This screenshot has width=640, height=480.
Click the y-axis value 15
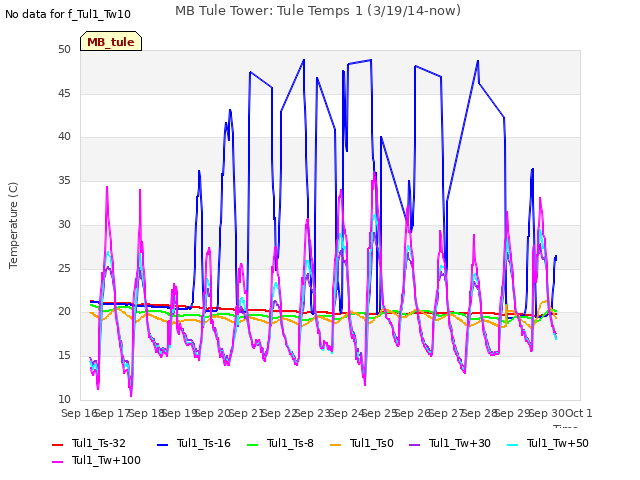64,356
